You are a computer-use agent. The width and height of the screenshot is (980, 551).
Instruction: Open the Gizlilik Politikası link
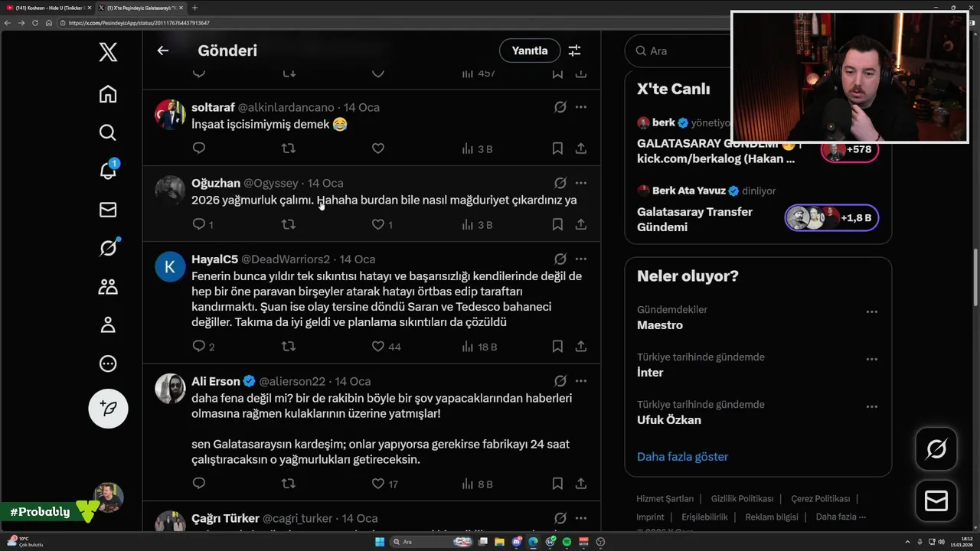point(742,498)
